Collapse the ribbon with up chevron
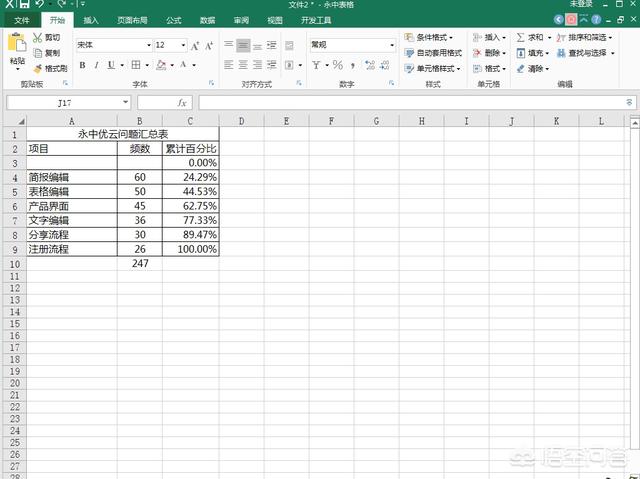640x479 pixels. tap(584, 19)
